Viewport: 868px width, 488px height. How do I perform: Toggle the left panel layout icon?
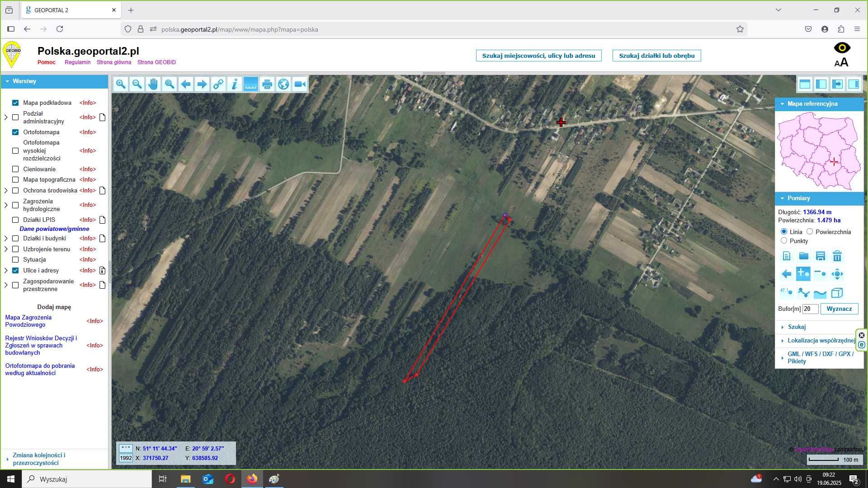click(821, 84)
